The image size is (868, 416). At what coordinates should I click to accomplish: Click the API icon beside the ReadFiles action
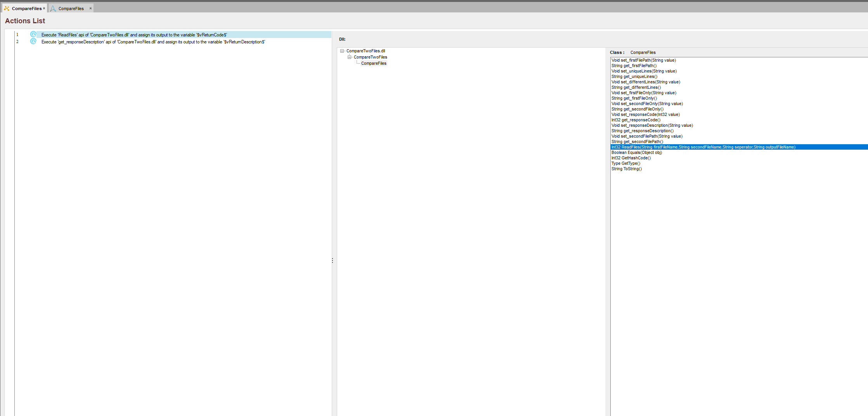point(33,35)
